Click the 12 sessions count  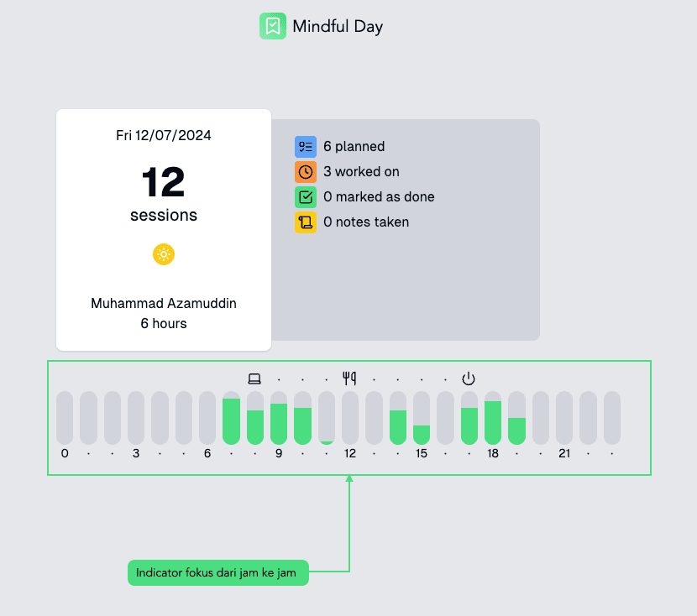tap(164, 182)
